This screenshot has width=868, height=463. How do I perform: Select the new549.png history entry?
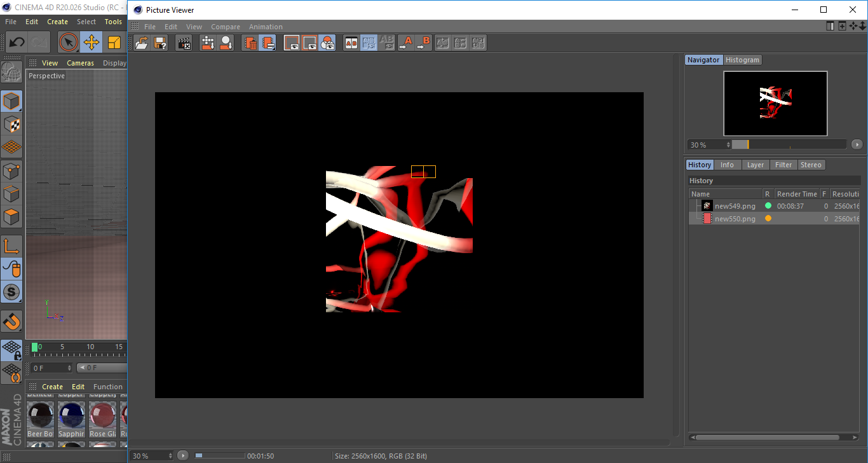click(775, 206)
